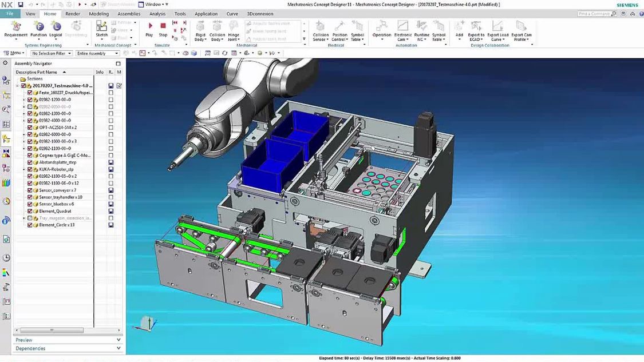The image size is (644, 362).
Task: Click the Export Cam Profile icon
Action: [x=521, y=26]
